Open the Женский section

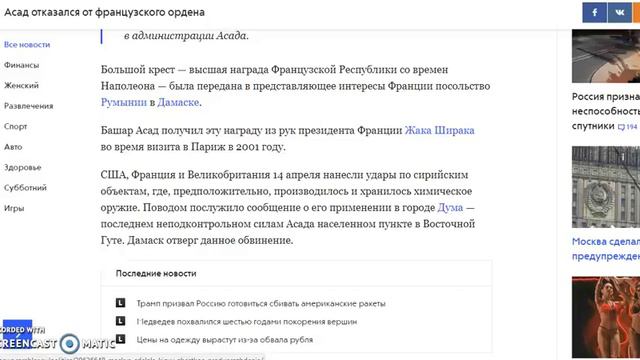(21, 85)
